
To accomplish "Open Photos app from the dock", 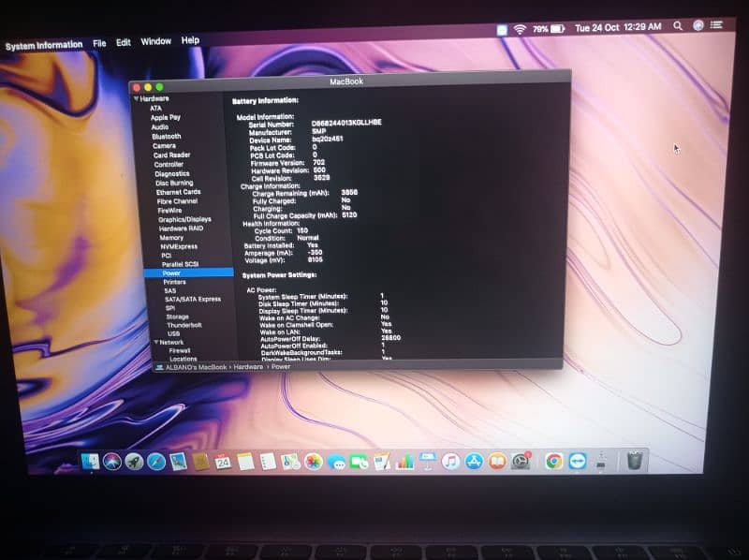I will (314, 462).
